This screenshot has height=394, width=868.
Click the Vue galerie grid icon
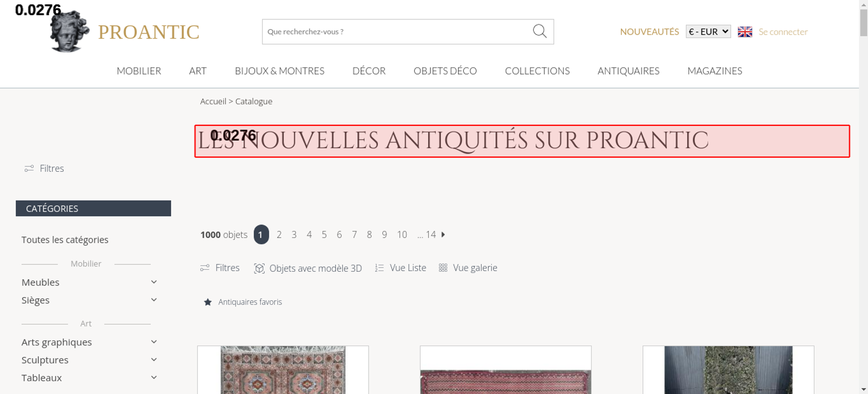(443, 268)
